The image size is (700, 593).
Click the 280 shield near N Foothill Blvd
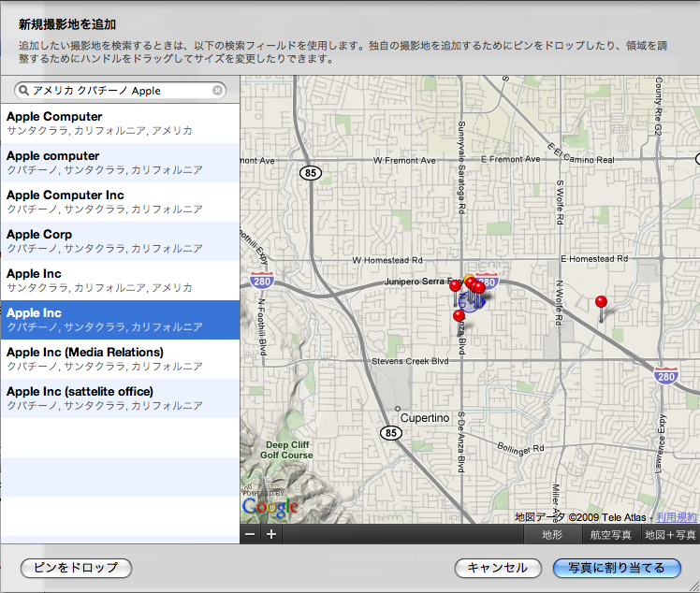(x=262, y=281)
